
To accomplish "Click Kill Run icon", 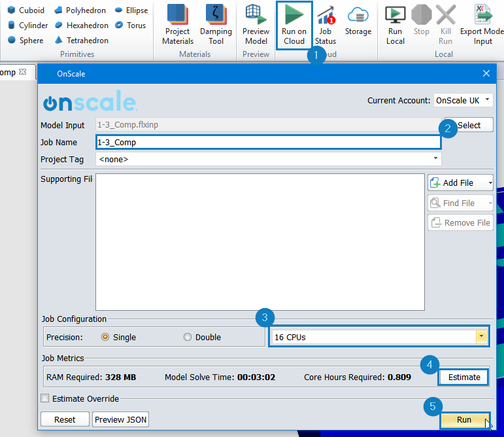I will (x=446, y=25).
